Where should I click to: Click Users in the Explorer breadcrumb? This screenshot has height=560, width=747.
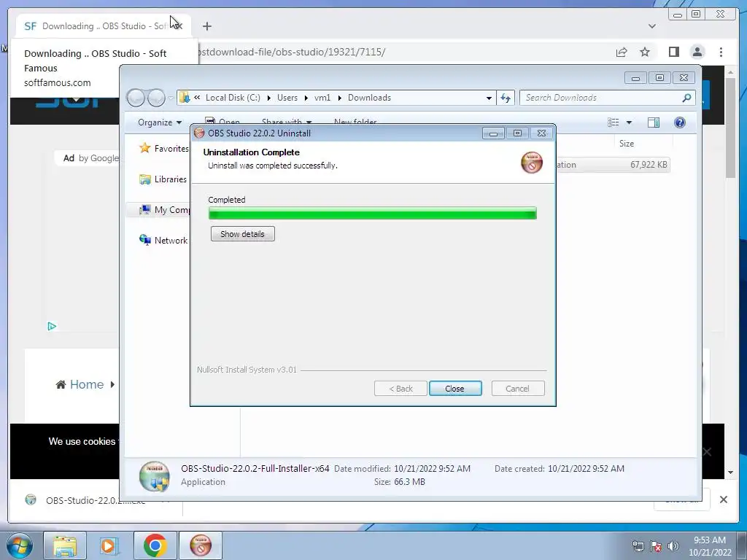pyautogui.click(x=287, y=98)
